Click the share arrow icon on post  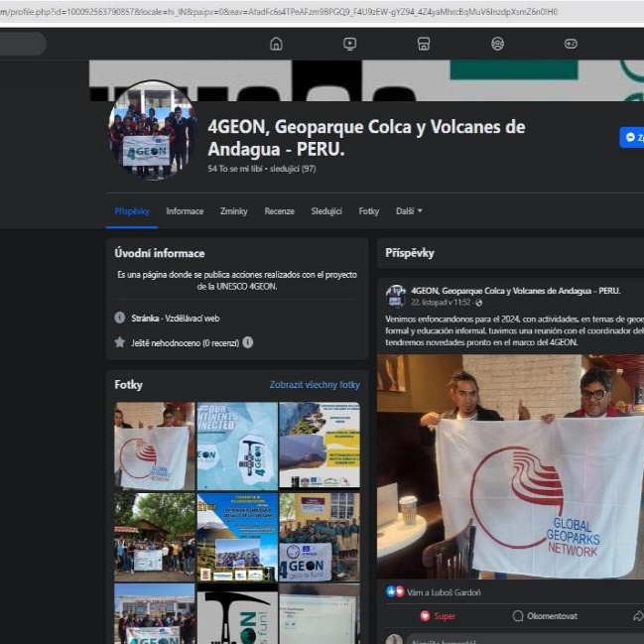click(637, 616)
